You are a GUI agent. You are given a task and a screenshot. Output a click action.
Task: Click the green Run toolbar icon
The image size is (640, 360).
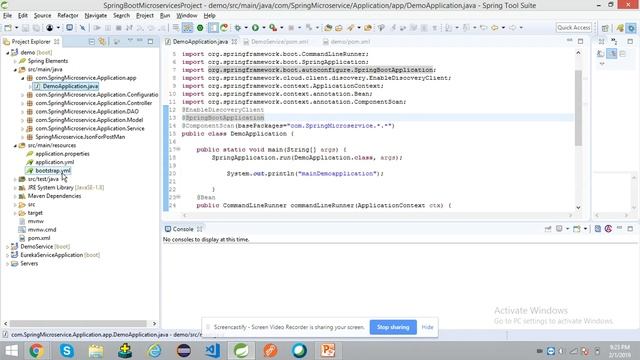[255, 28]
